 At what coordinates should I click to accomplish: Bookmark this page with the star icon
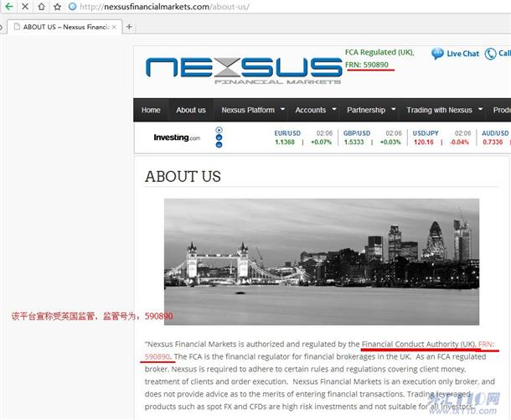(57, 7)
